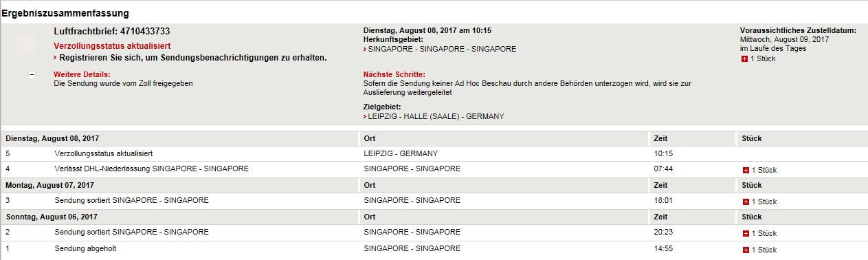Expand 1 Stück for the 14:55 event
Image resolution: width=868 pixels, height=260 pixels.
click(759, 249)
